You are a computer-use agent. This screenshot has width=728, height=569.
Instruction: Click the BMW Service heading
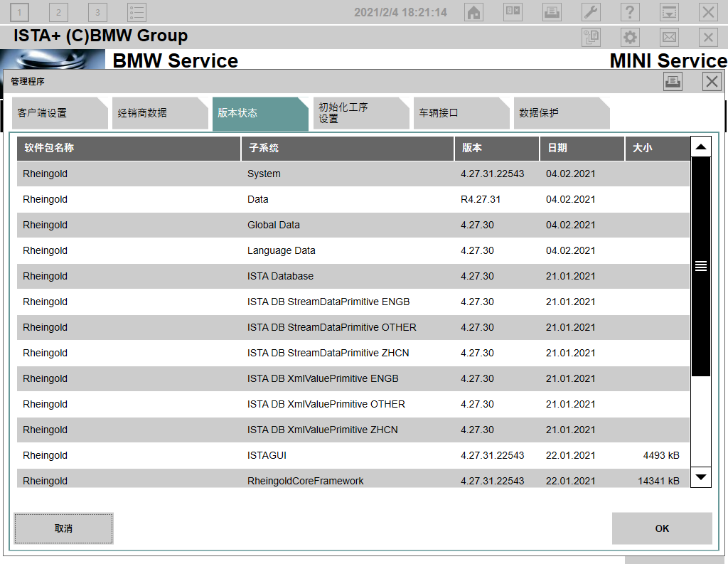176,61
